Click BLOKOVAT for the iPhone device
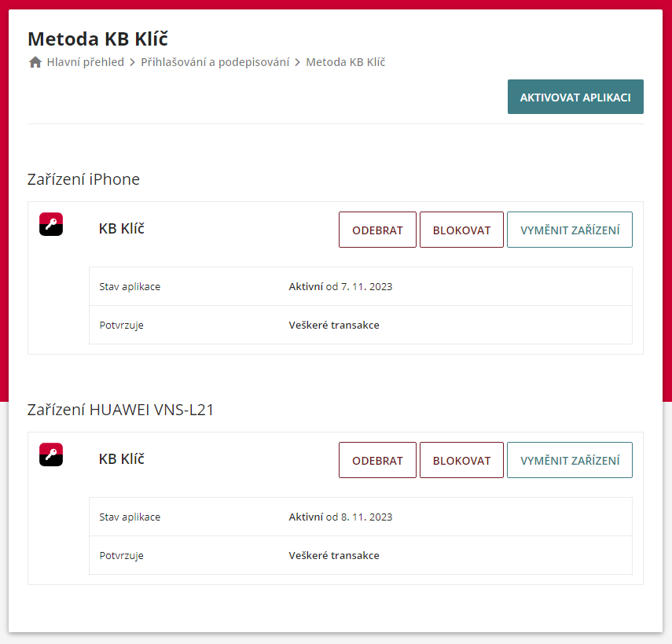 tap(461, 229)
